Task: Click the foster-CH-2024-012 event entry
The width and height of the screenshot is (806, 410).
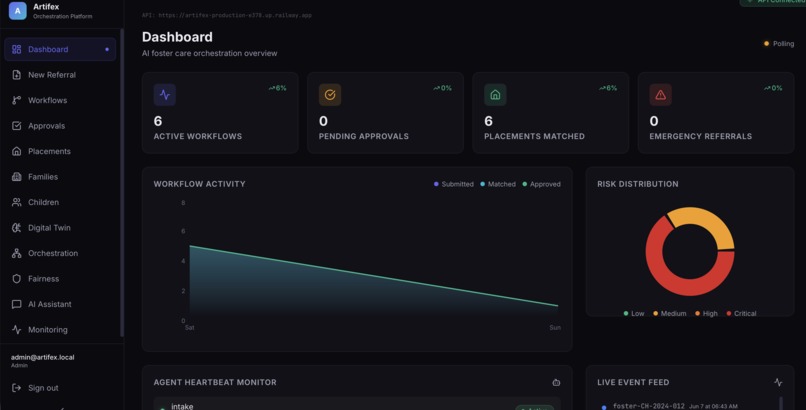Action: pos(675,406)
